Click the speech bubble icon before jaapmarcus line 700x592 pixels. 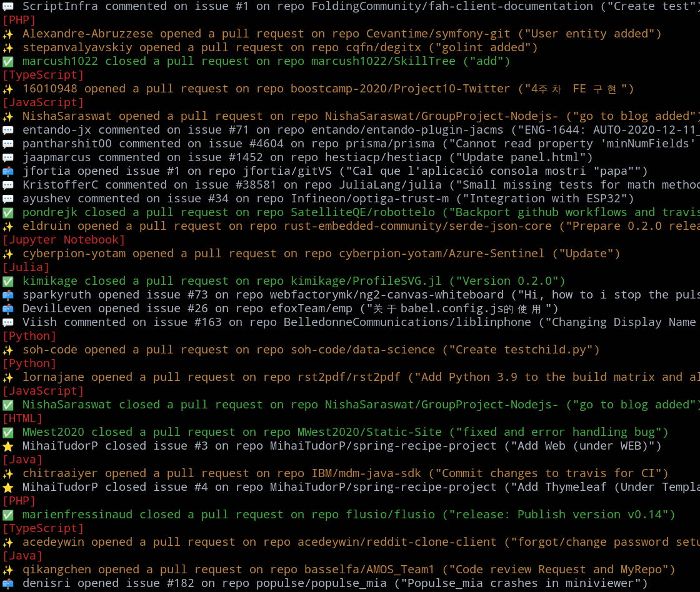8,157
